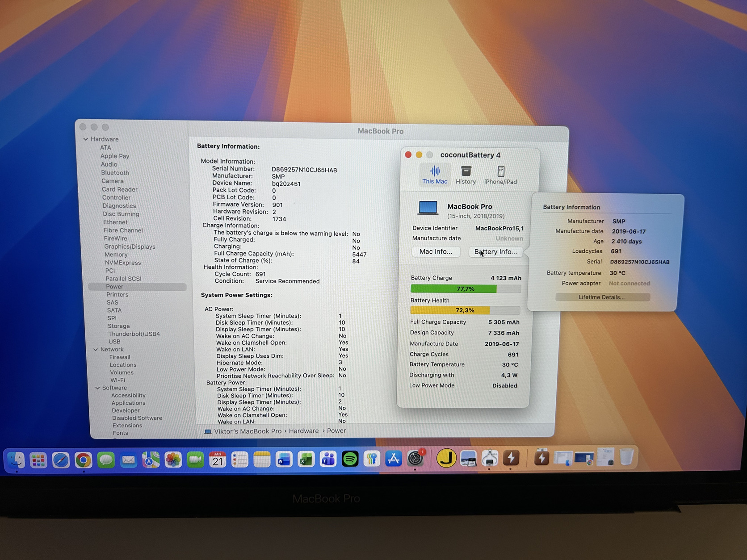The height and width of the screenshot is (560, 747).
Task: Collapse the Hardware section in the sidebar
Action: pos(85,139)
